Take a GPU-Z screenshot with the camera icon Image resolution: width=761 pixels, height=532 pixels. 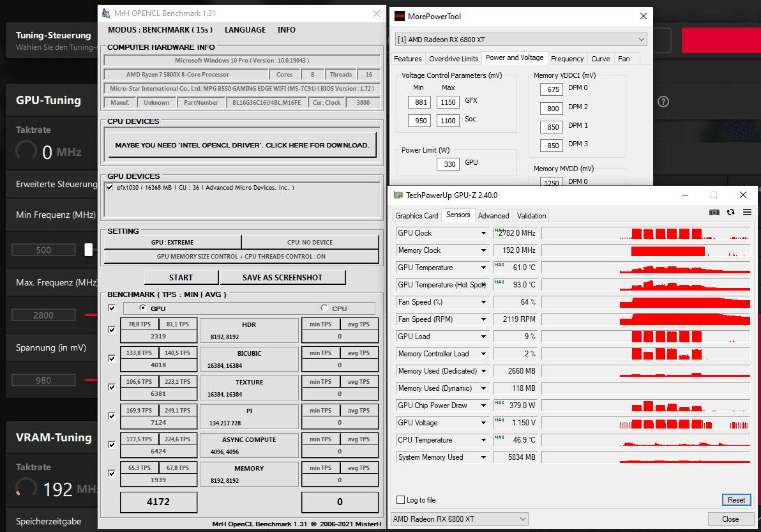click(x=714, y=212)
